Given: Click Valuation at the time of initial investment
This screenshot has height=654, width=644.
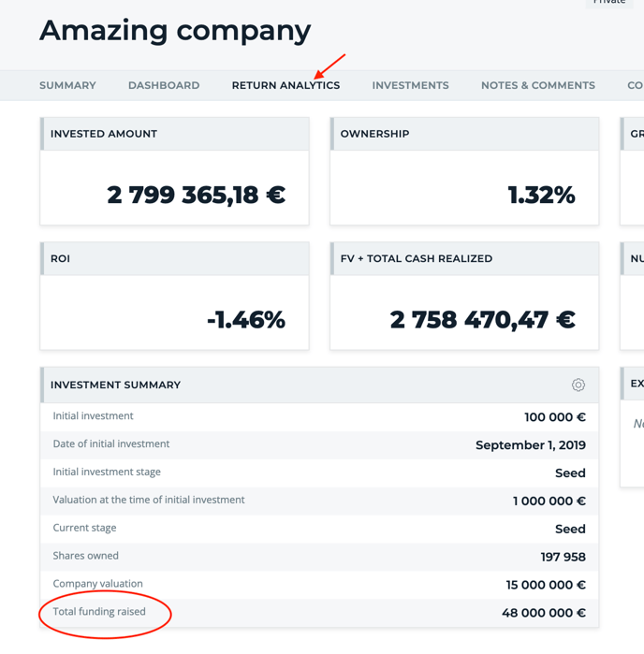Looking at the screenshot, I should [149, 500].
